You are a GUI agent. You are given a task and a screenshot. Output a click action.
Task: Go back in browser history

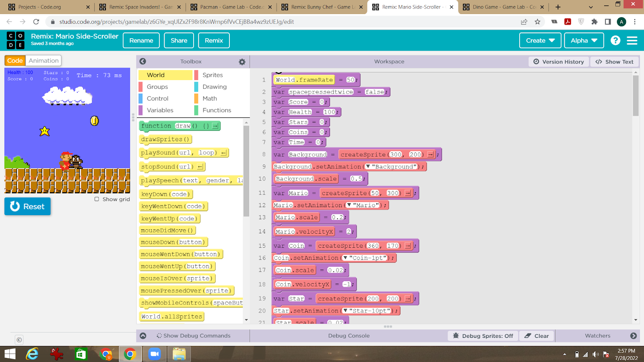9,22
